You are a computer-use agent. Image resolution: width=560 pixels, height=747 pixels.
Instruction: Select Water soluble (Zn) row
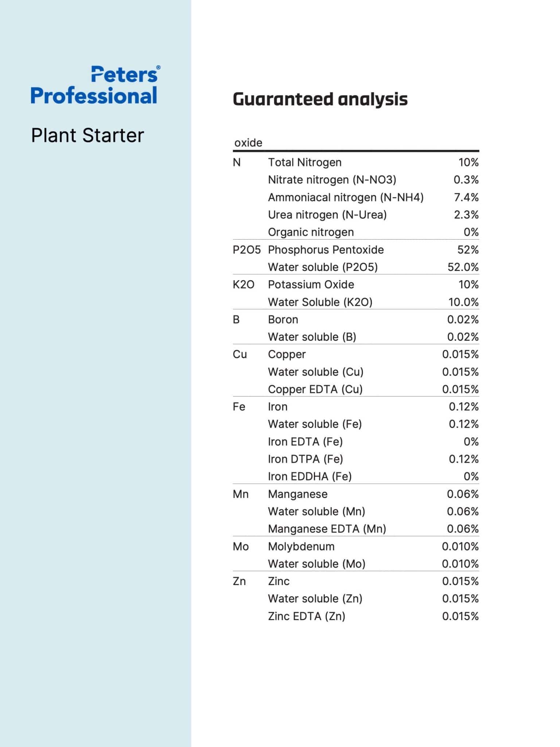pos(373,599)
